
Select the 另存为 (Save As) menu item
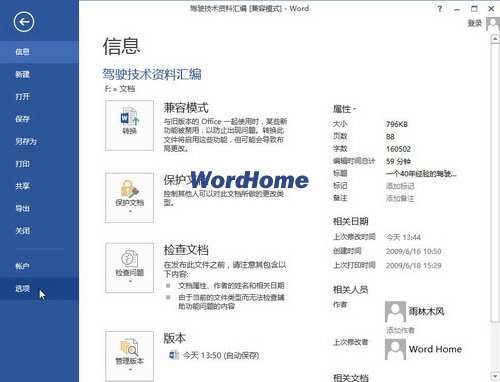point(39,141)
